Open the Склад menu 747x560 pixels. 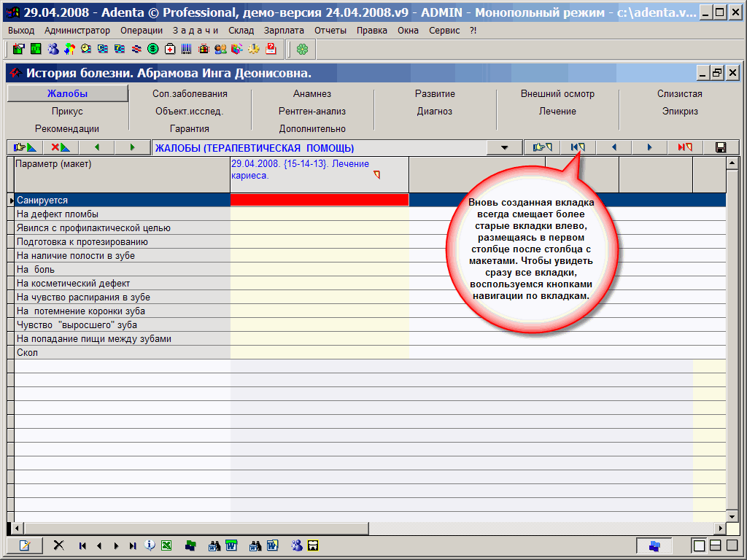(x=241, y=30)
